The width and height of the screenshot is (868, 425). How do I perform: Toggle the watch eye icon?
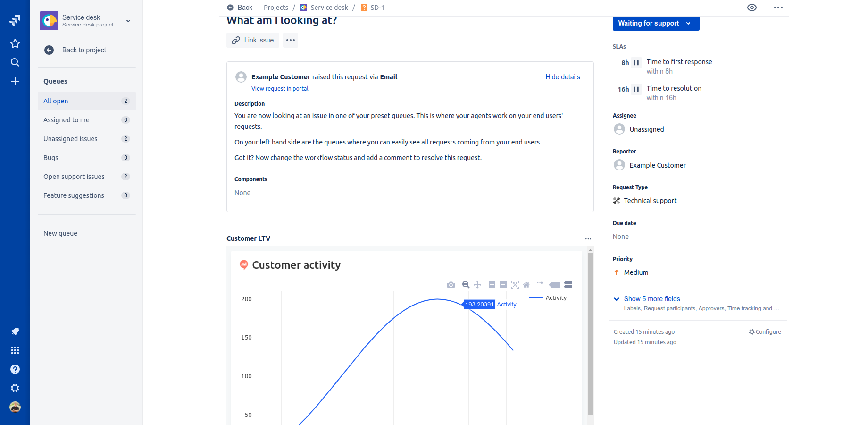point(752,8)
